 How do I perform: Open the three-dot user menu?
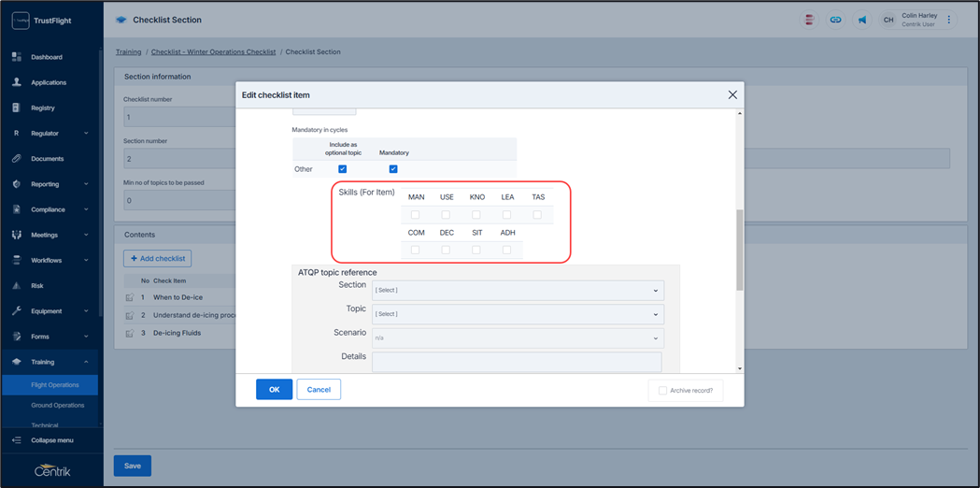click(x=949, y=20)
